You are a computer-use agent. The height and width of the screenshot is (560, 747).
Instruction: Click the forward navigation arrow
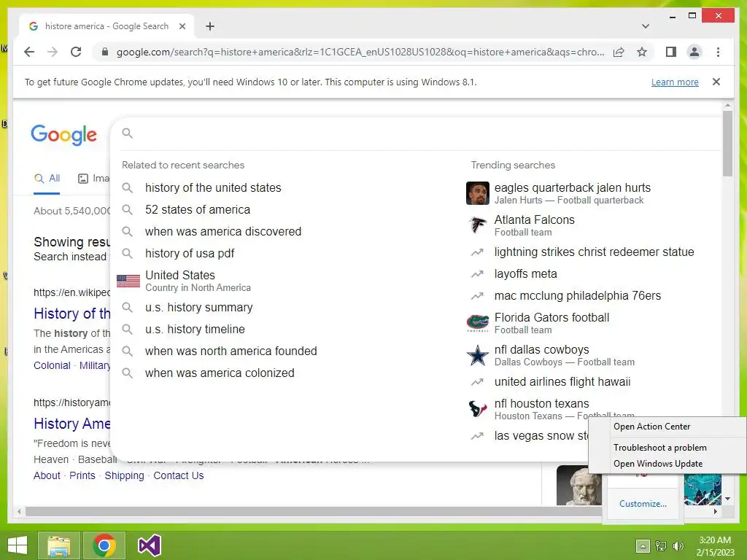click(x=53, y=52)
